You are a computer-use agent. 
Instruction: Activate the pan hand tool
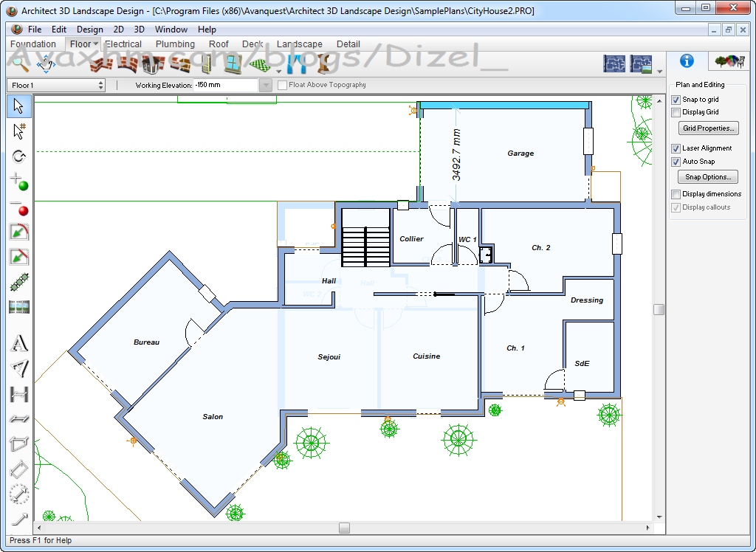click(x=47, y=63)
